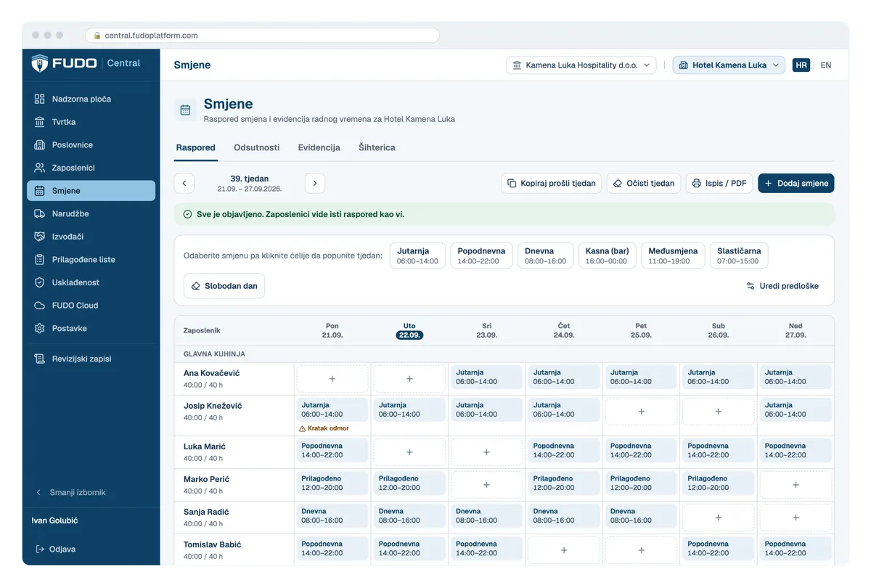Click Sanja Radić's Wednesday Dnevna shift

point(486,515)
